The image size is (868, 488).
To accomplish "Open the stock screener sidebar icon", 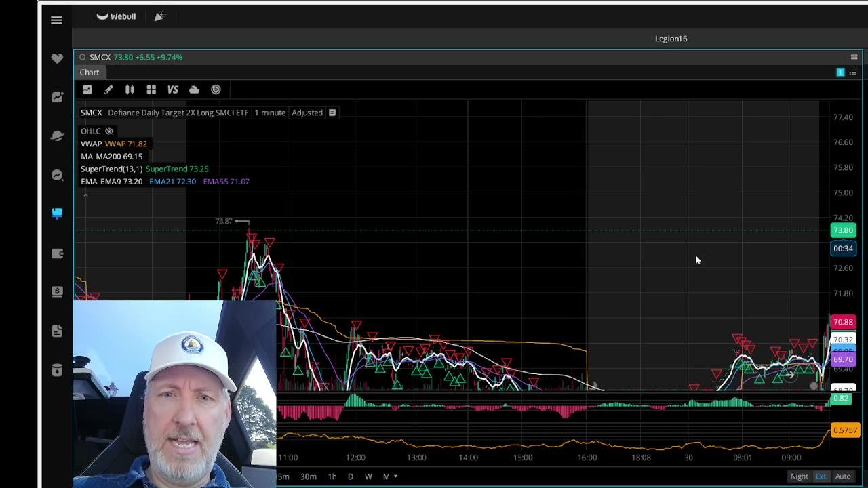I will point(57,176).
